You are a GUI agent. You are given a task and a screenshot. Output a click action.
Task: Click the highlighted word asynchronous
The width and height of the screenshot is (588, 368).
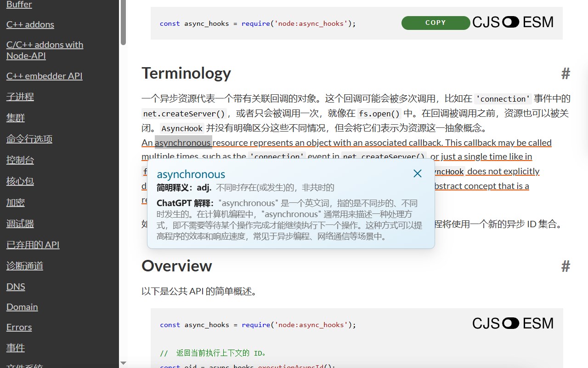click(x=183, y=143)
